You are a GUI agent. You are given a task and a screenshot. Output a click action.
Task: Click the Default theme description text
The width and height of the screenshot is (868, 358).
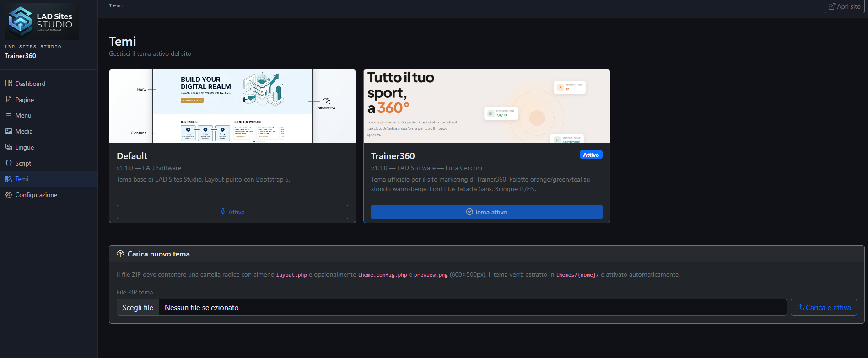tap(203, 179)
